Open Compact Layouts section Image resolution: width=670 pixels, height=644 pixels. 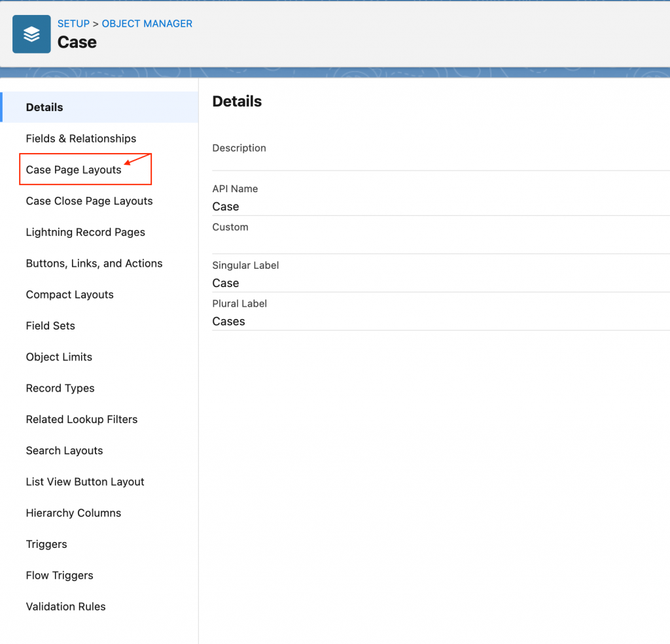pos(70,295)
